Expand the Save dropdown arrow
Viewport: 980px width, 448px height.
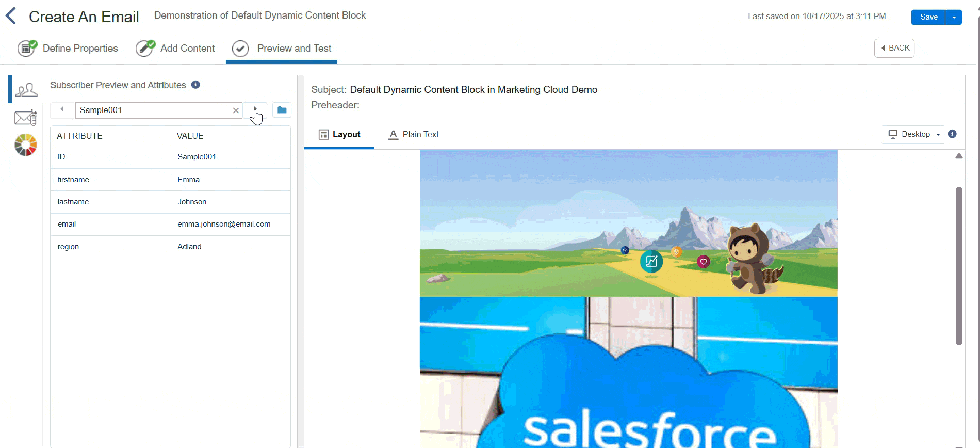(954, 17)
